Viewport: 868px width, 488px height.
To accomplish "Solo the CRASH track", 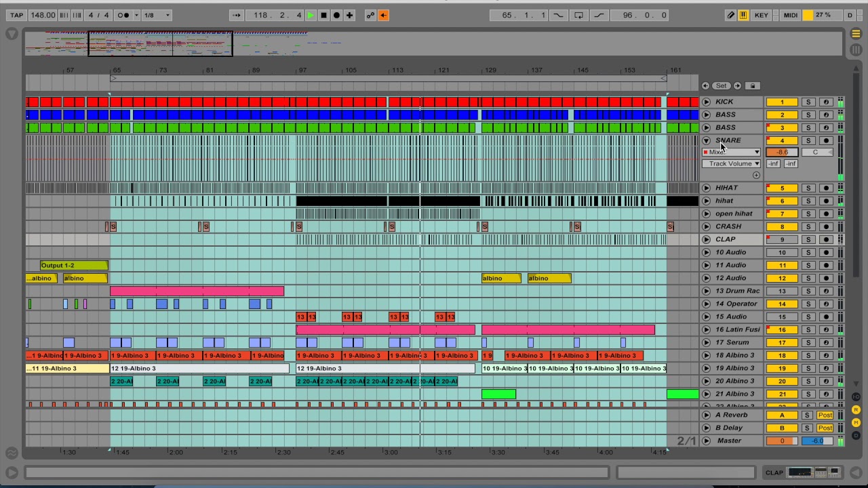I will pos(808,226).
